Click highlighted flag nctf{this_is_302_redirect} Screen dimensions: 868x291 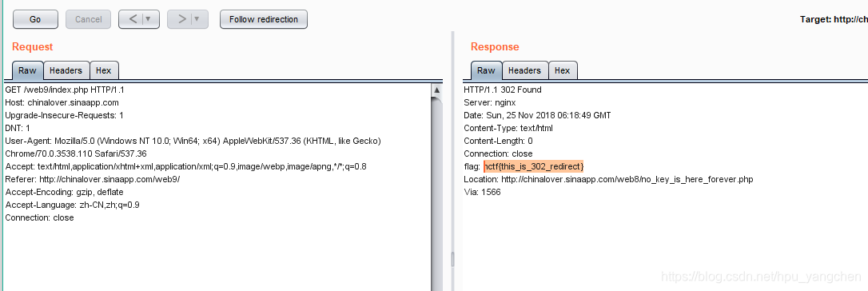[534, 166]
